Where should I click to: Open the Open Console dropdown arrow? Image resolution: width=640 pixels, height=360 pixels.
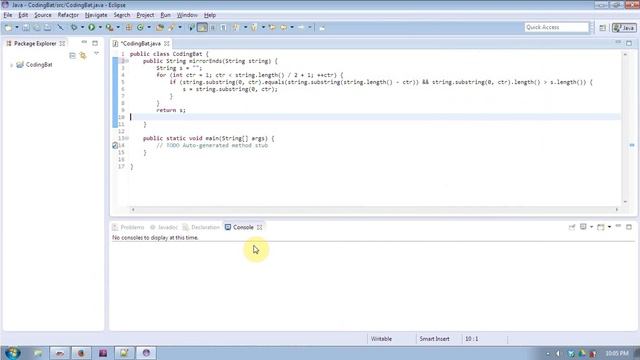pyautogui.click(x=609, y=227)
